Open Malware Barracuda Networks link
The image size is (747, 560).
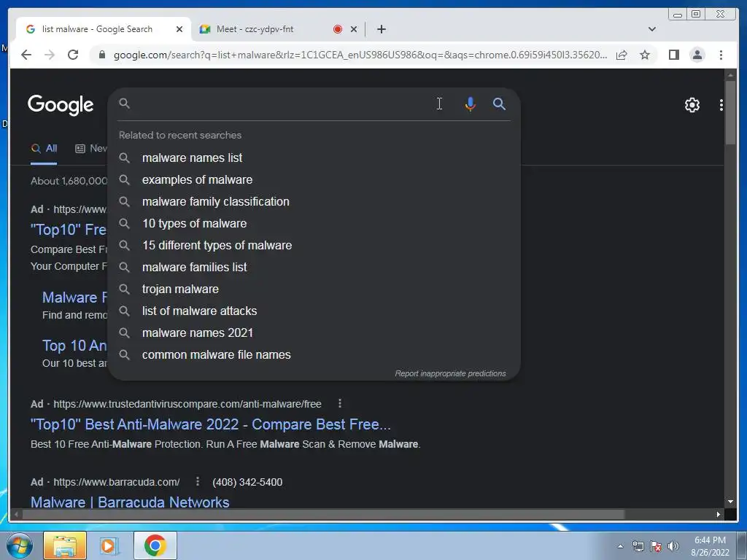130,502
